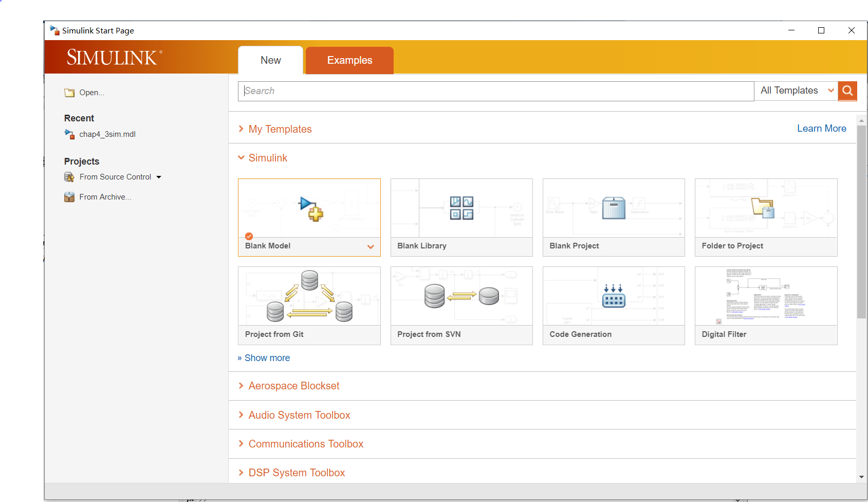This screenshot has width=868, height=502.
Task: Click the From Source Control icon
Action: coord(69,177)
